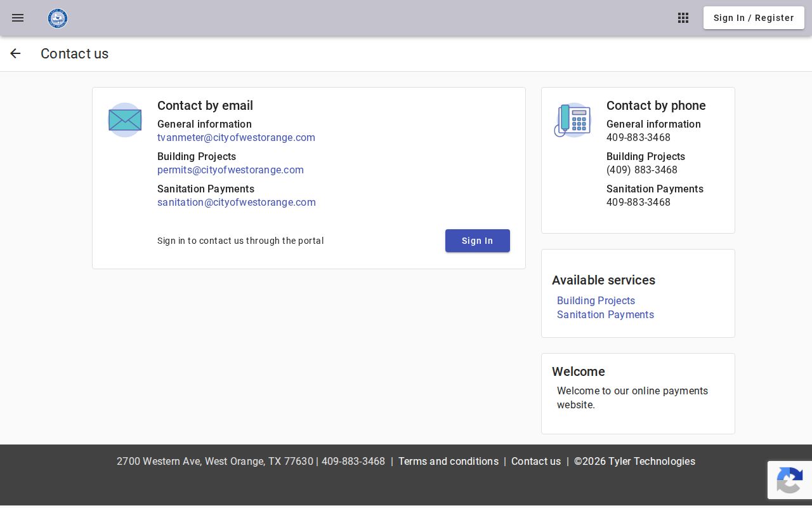Click the ©2026 Tyler Technologies text
The height and width of the screenshot is (508, 812).
[634, 462]
